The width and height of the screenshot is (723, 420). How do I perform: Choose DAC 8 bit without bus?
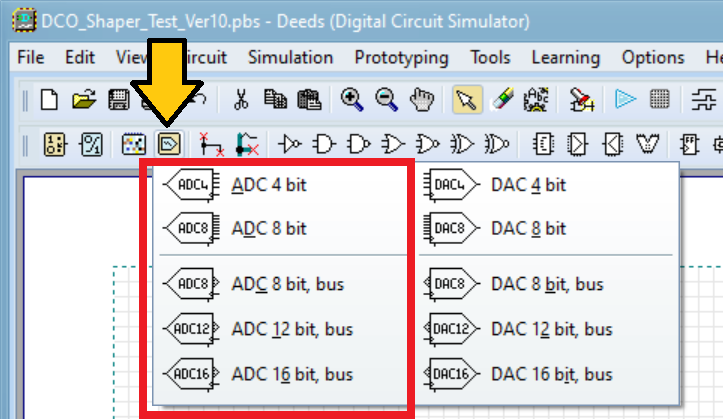(546, 229)
